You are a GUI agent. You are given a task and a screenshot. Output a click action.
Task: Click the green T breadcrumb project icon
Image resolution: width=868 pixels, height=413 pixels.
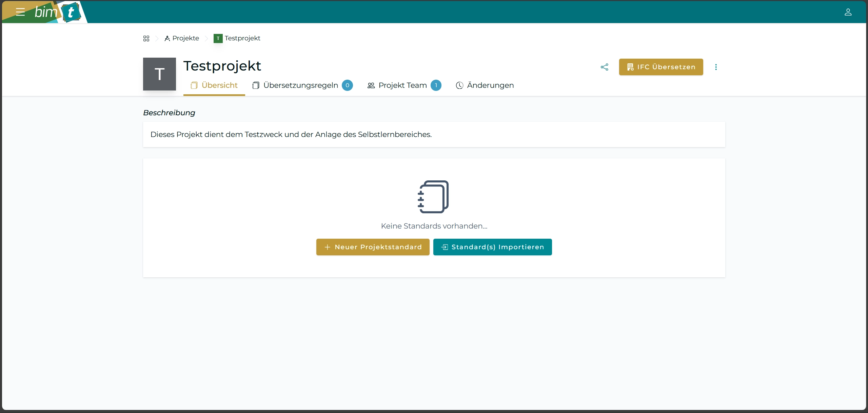click(218, 38)
